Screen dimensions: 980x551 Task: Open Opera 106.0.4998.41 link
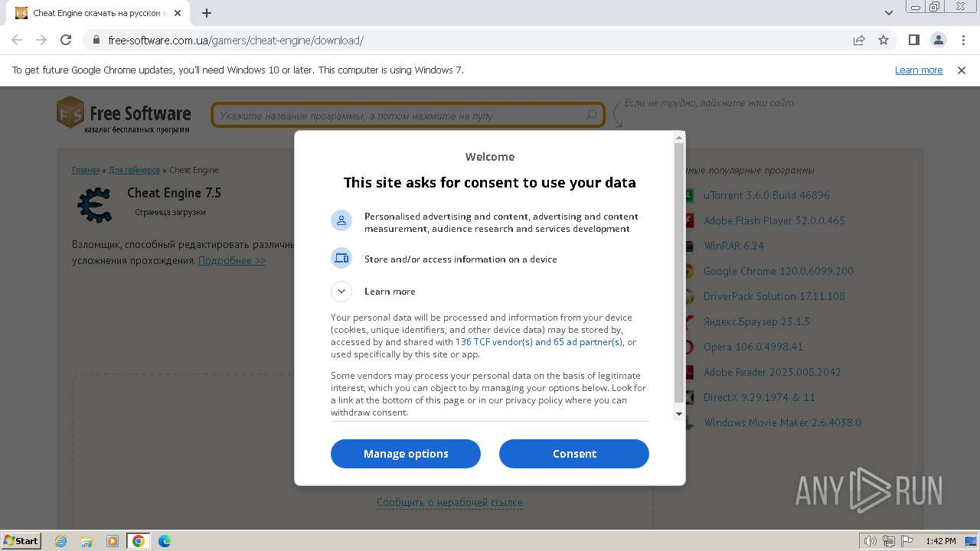coord(753,347)
